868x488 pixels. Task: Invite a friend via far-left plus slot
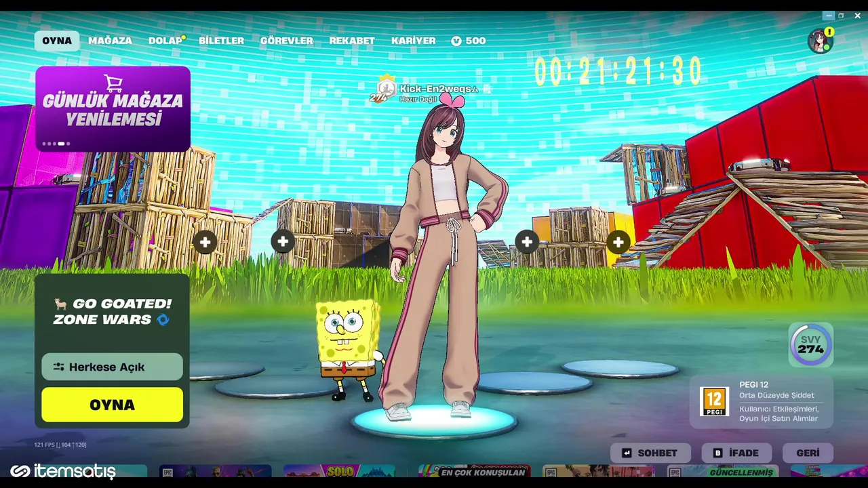click(x=205, y=241)
